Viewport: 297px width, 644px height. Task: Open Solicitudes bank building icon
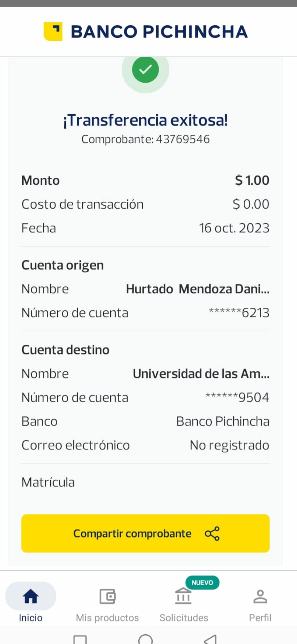click(x=183, y=596)
